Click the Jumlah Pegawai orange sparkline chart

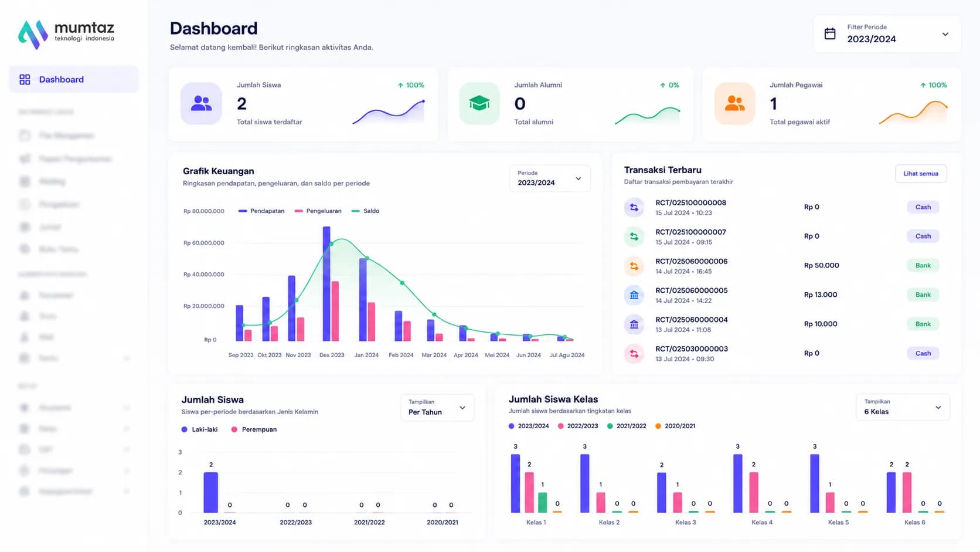point(913,113)
